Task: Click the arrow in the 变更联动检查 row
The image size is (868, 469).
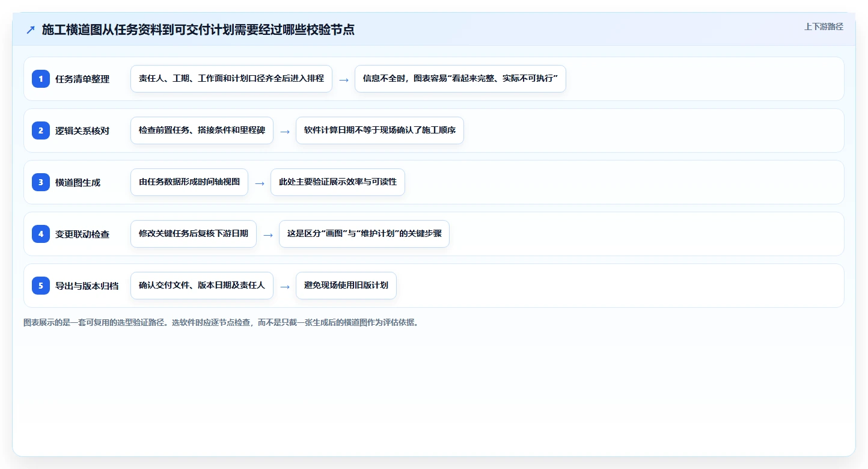Action: [268, 234]
